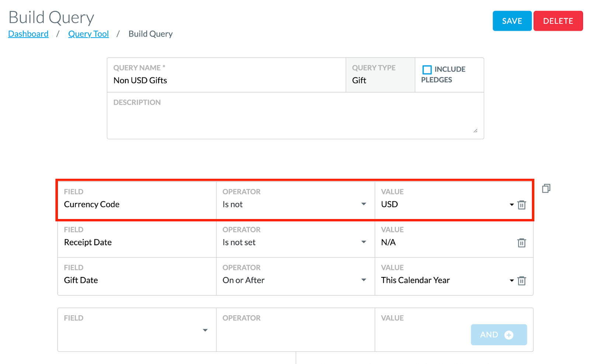Click the Build Query page heading
The width and height of the screenshot is (590, 364).
coord(51,17)
